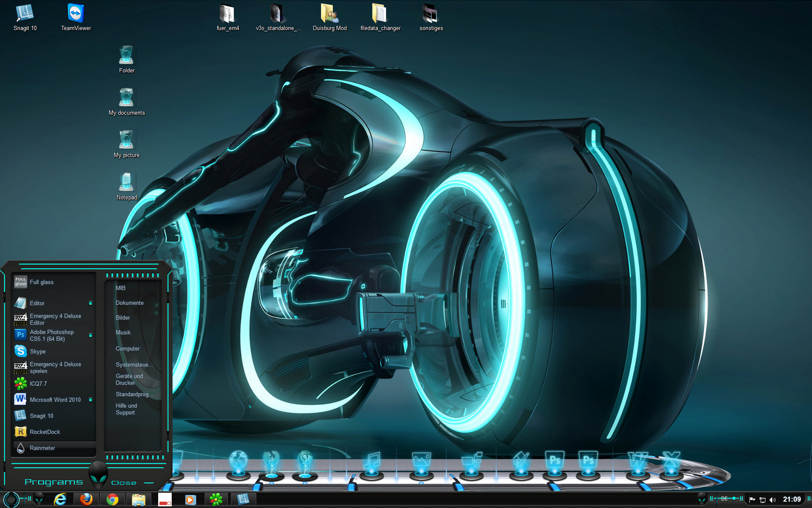The height and width of the screenshot is (508, 812).
Task: Open the MIB user folder link
Action: (121, 288)
